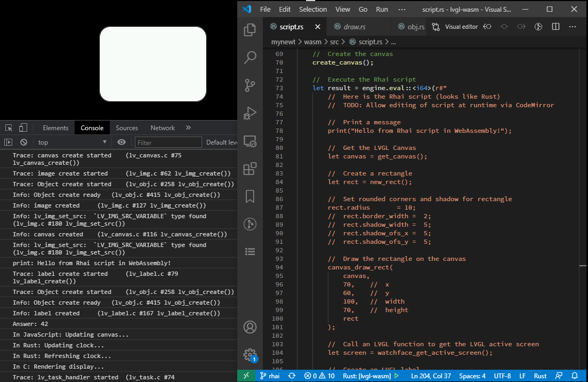This screenshot has height=382, width=588.
Task: Open the Search view in activity bar
Action: (249, 58)
